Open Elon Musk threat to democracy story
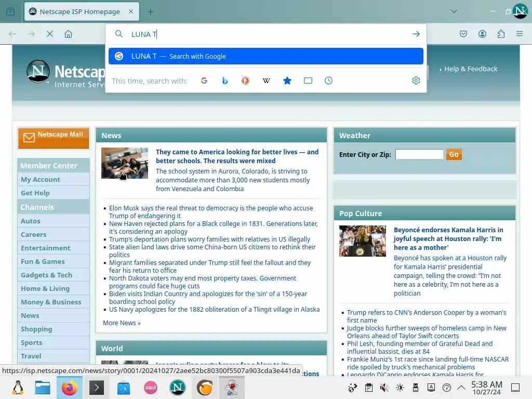The image size is (532, 399). [211, 212]
